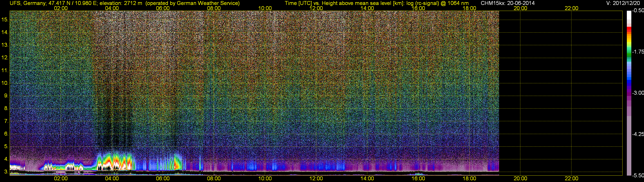This screenshot has width=644, height=182.
Task: Click the '7.' height axis label
Action: (x=6, y=121)
